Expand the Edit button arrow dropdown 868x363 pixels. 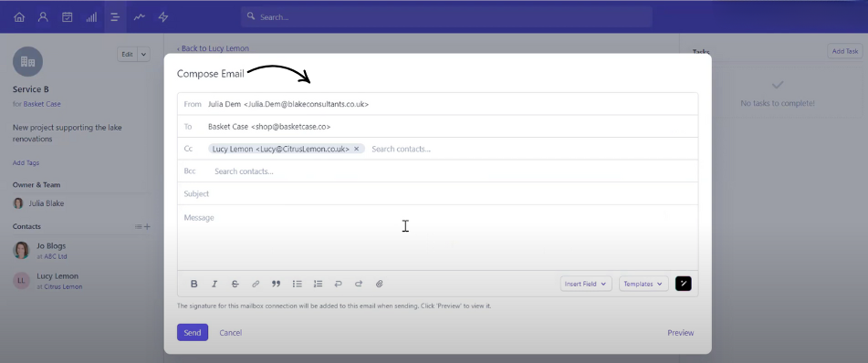144,54
